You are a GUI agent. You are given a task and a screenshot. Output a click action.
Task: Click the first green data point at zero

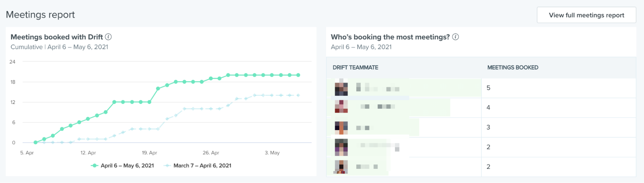coord(35,142)
